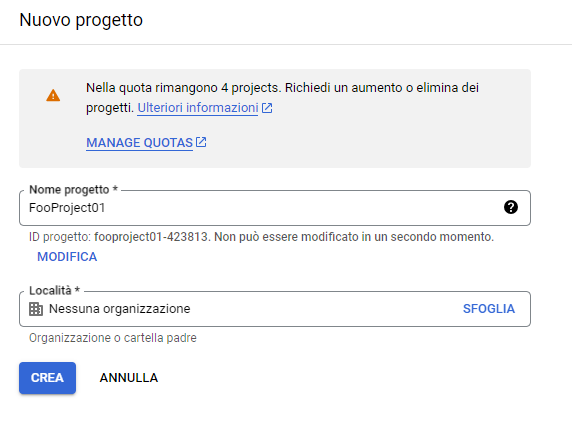Screen dimensions: 572x424
Task: Open help tooltip for Nome progetto
Action: (x=511, y=207)
